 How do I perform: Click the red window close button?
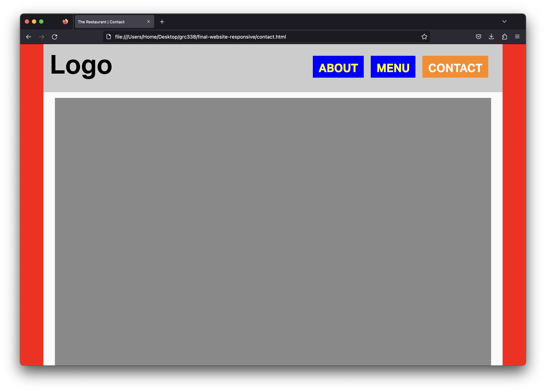[27, 22]
